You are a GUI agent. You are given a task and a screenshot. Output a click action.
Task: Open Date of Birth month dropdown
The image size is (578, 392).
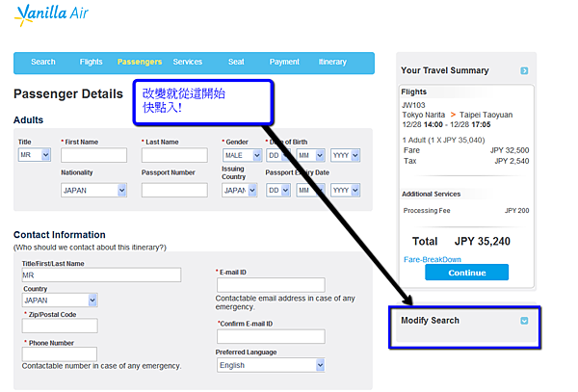click(x=310, y=155)
